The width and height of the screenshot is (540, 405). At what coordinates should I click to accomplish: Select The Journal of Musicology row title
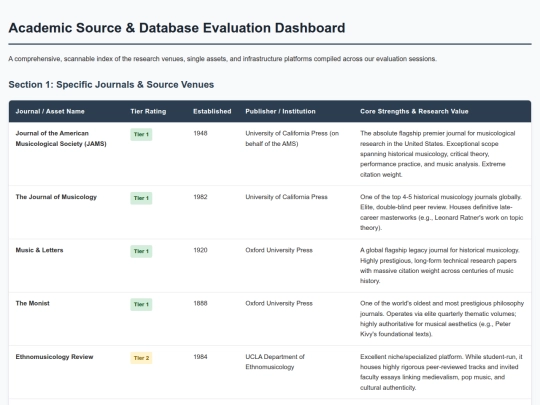tap(56, 197)
